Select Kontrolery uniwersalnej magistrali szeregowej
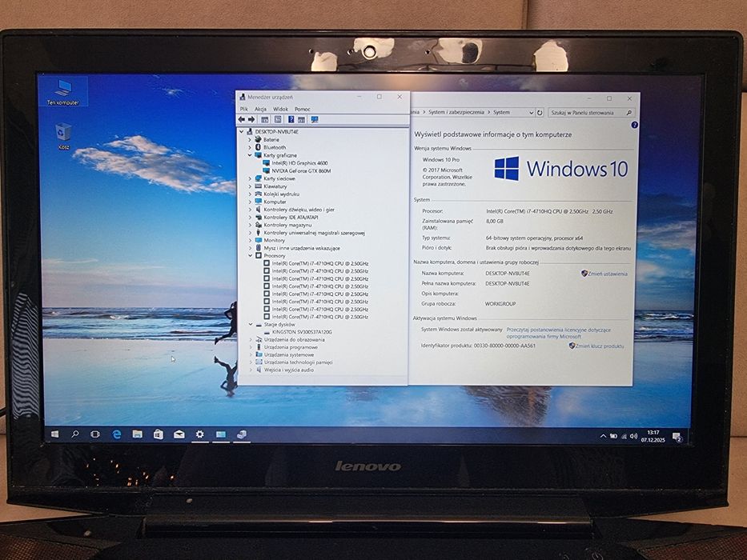 [315, 233]
